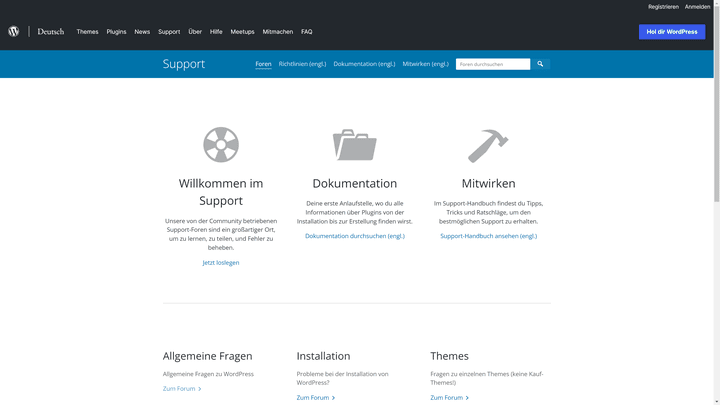The width and height of the screenshot is (720, 405).
Task: Click the Hol dir WordPress button
Action: pyautogui.click(x=672, y=32)
